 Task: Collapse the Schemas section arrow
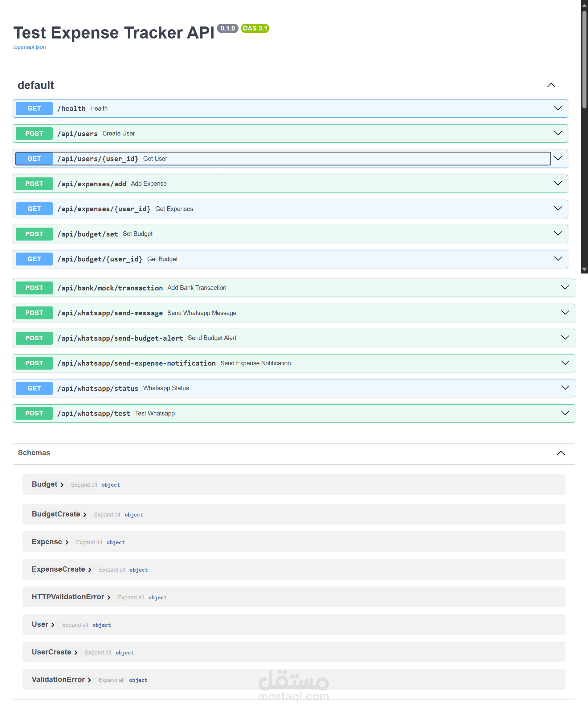click(x=561, y=453)
